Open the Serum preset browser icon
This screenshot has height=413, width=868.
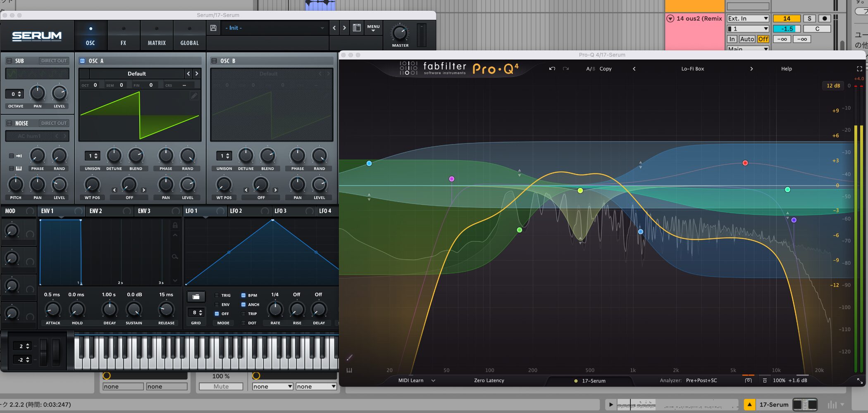(x=356, y=28)
